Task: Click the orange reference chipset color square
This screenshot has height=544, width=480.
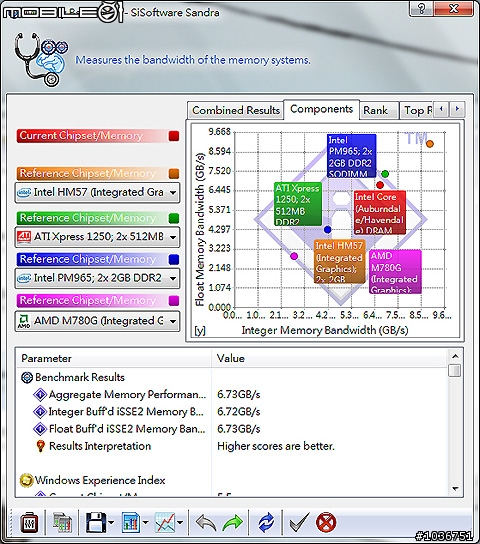Action: tap(174, 173)
